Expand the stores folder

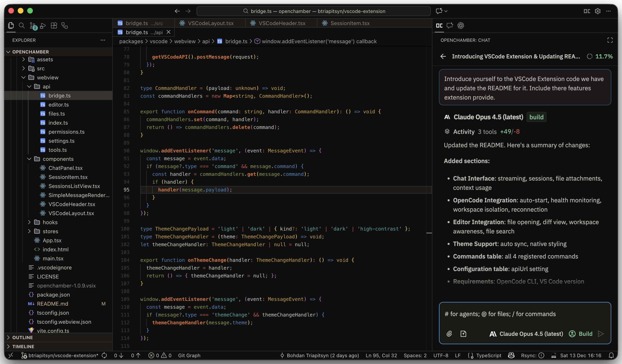(x=29, y=231)
